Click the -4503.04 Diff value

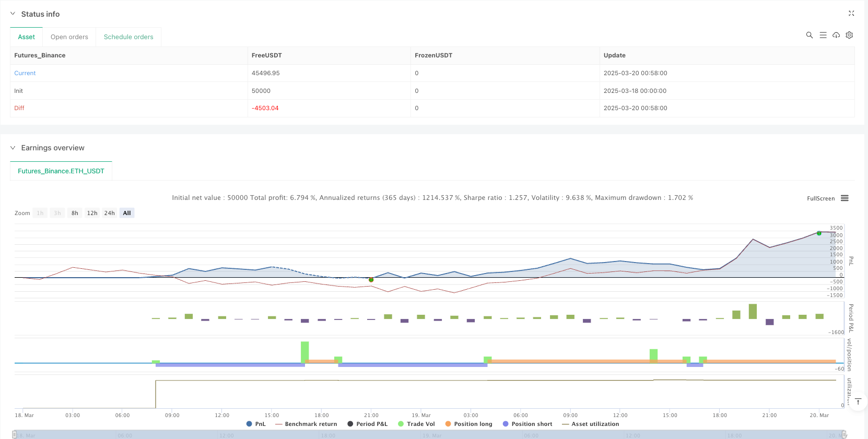(x=265, y=108)
